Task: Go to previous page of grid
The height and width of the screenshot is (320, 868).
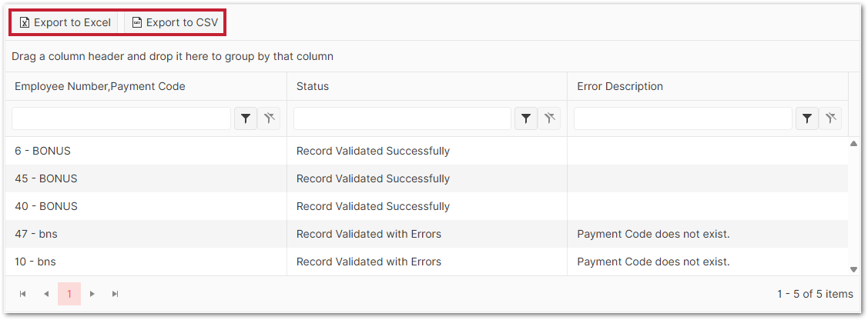Action: [x=46, y=294]
